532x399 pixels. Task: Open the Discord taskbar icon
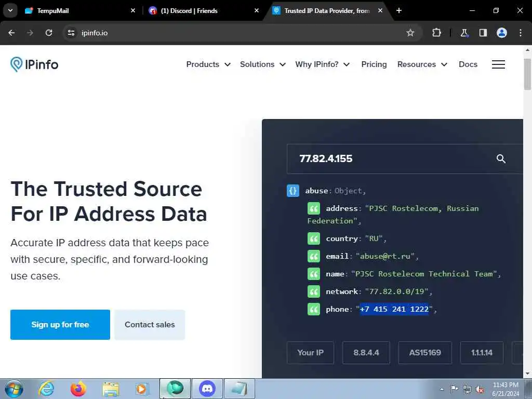click(207, 389)
